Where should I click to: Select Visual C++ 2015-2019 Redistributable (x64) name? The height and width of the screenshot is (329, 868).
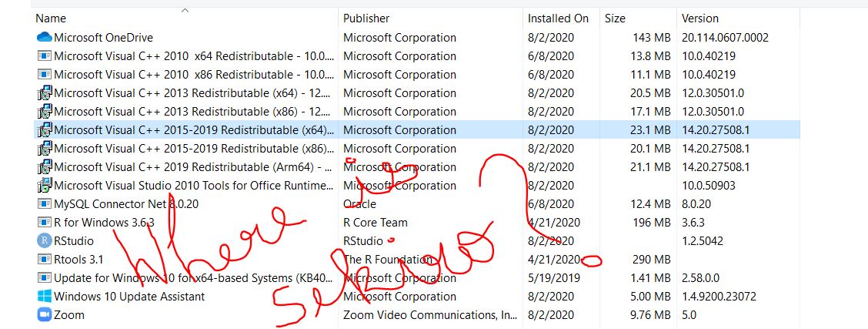pos(195,129)
